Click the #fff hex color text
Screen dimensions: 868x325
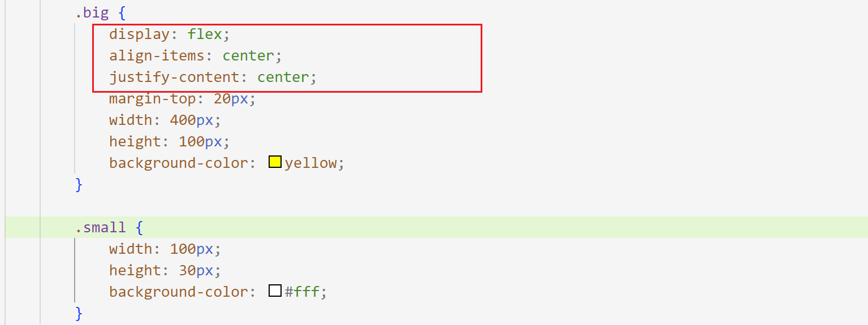303,292
